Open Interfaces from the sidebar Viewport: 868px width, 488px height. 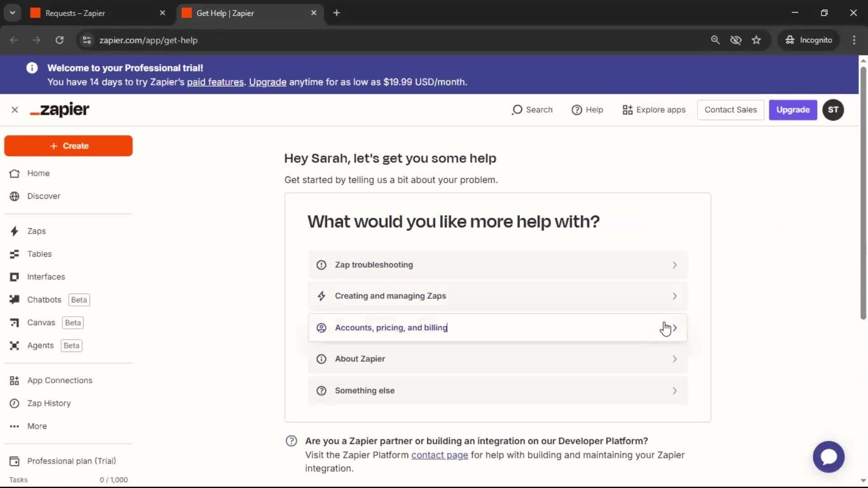coord(46,277)
